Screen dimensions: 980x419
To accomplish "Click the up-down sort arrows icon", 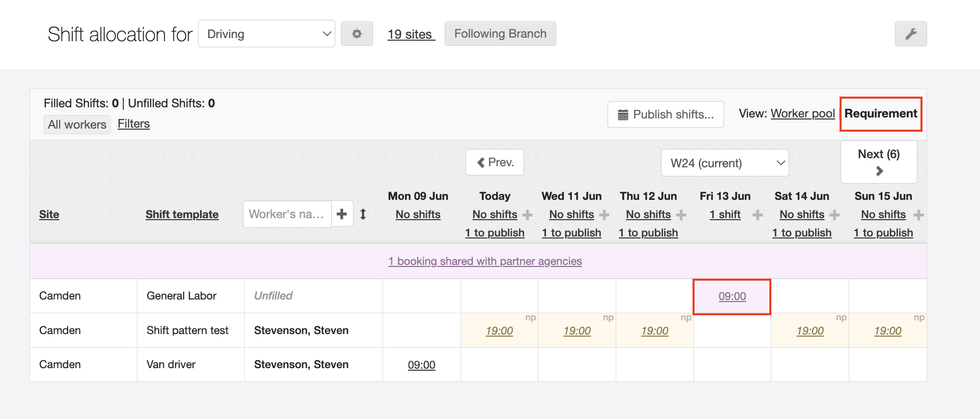I will pos(363,214).
